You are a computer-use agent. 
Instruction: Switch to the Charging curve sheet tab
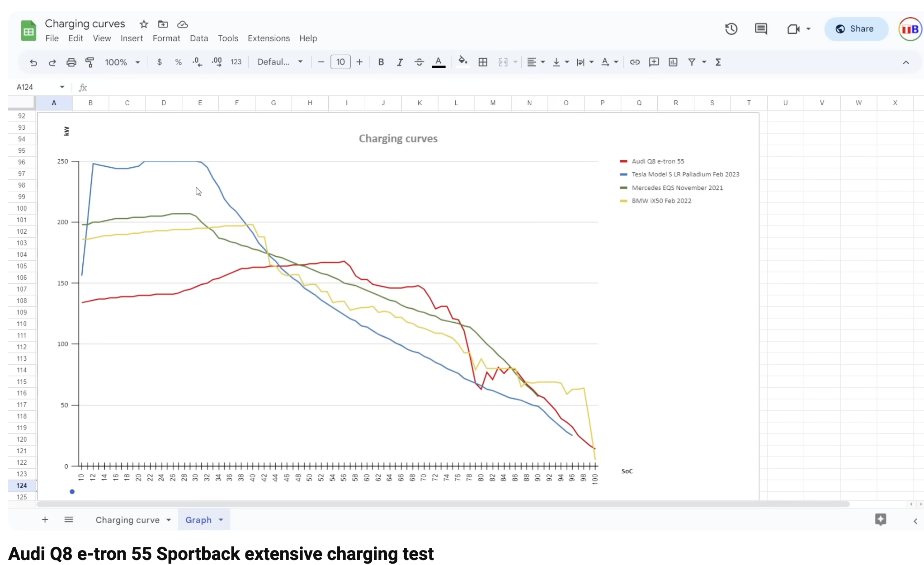tap(127, 520)
